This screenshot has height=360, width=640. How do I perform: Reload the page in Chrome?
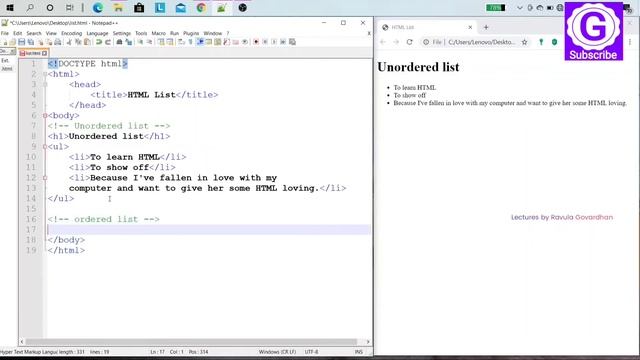(409, 42)
